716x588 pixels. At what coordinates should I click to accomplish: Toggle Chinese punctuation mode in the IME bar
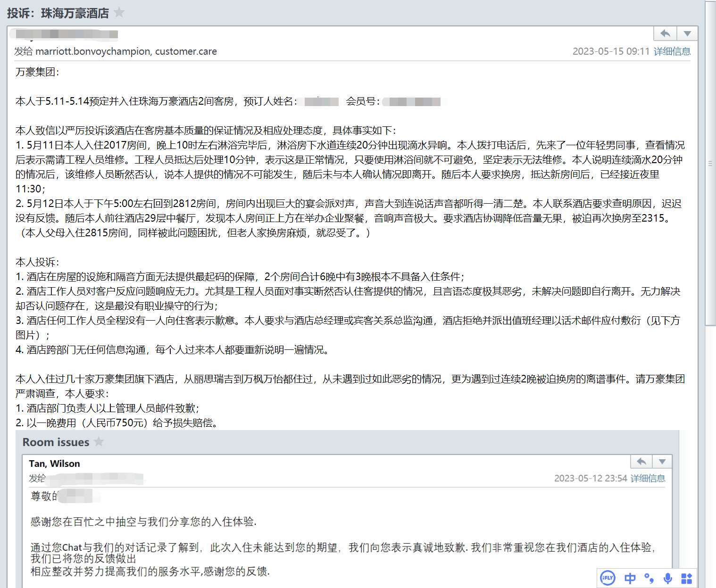click(649, 578)
